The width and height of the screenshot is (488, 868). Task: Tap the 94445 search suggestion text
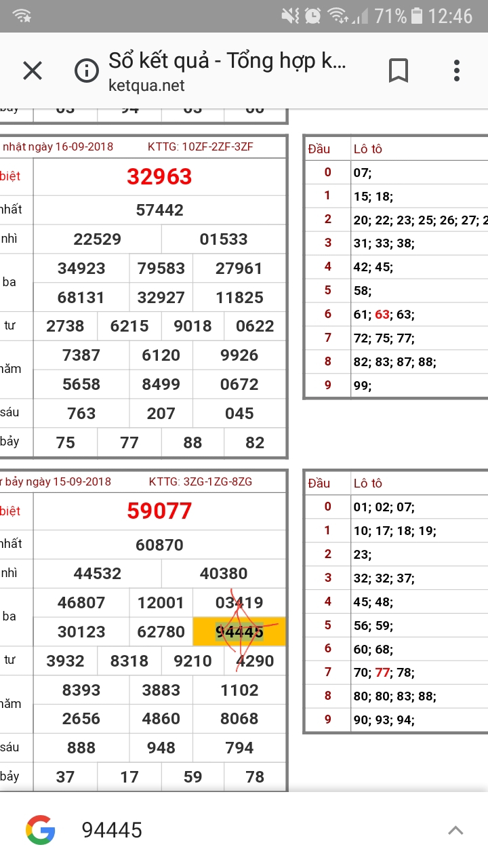pyautogui.click(x=112, y=830)
